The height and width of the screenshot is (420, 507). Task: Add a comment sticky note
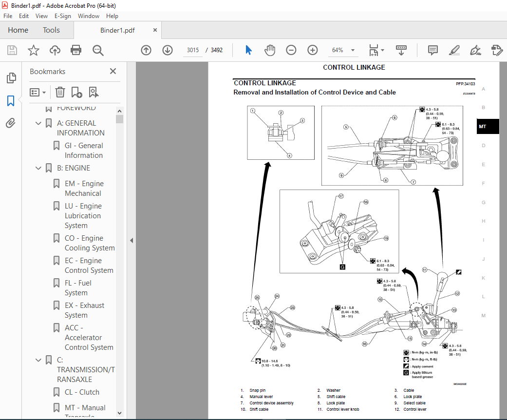(432, 50)
